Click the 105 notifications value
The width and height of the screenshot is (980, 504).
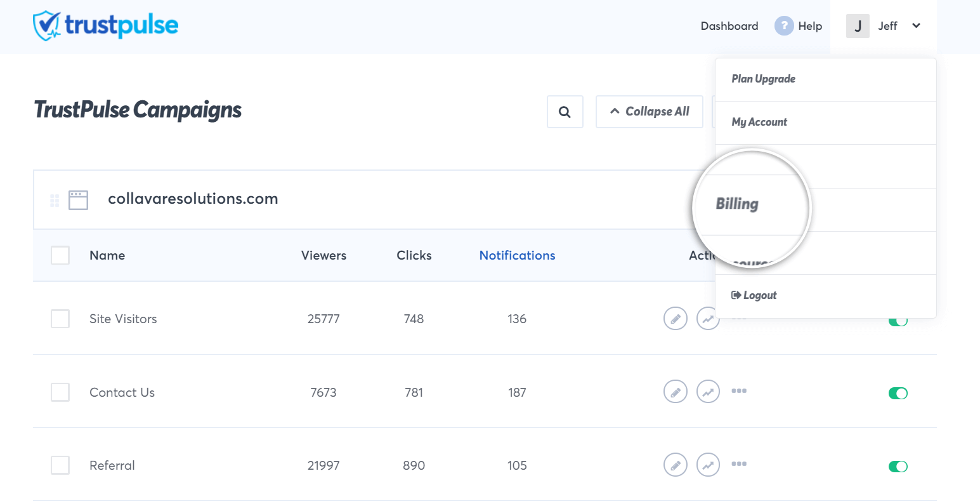click(517, 465)
